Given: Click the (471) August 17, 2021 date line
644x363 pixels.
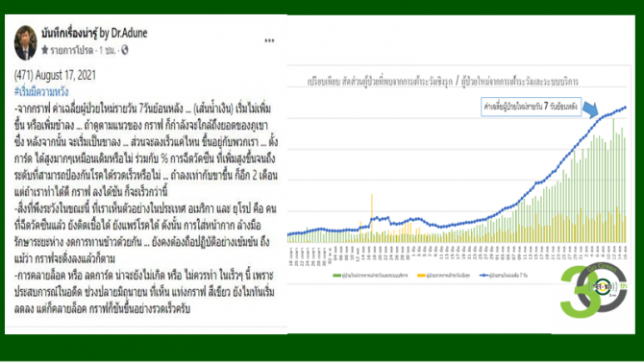Looking at the screenshot, I should (55, 75).
